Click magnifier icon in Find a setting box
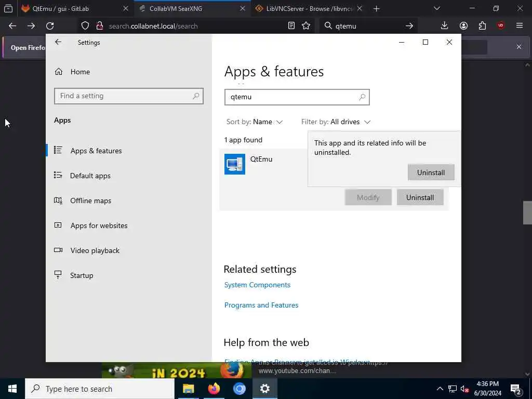The width and height of the screenshot is (532, 399). pos(196,96)
